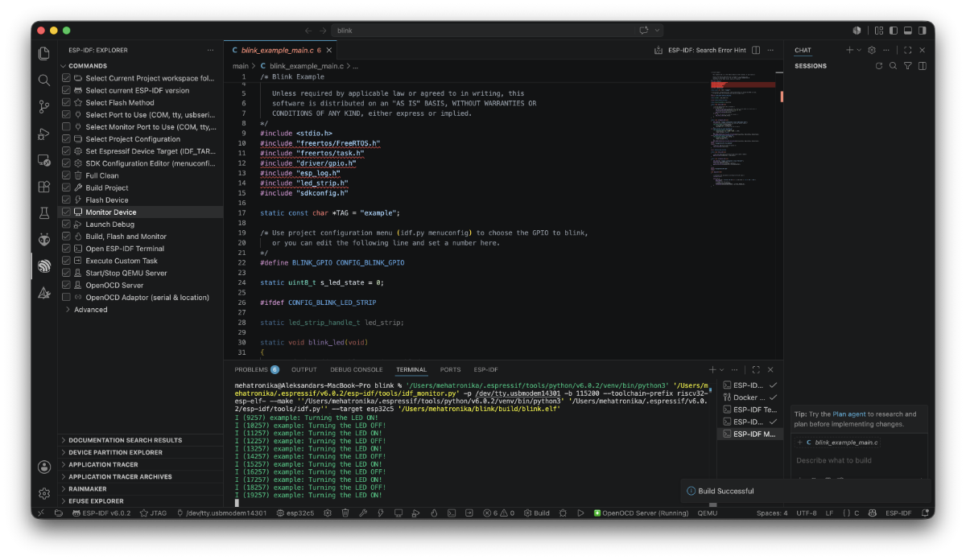Image resolution: width=966 pixels, height=560 pixels.
Task: Toggle checkbox for Monitor Device command
Action: 67,212
